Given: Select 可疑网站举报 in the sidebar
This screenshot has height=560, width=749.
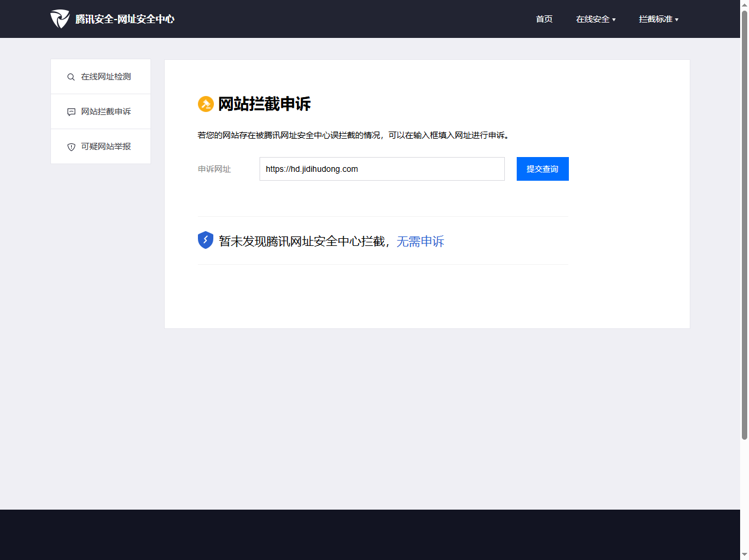Looking at the screenshot, I should click(101, 147).
